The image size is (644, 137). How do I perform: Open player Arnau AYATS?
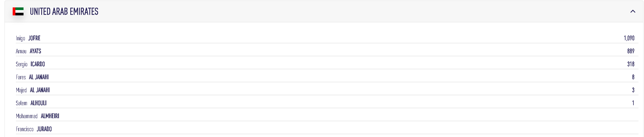[x=29, y=51]
